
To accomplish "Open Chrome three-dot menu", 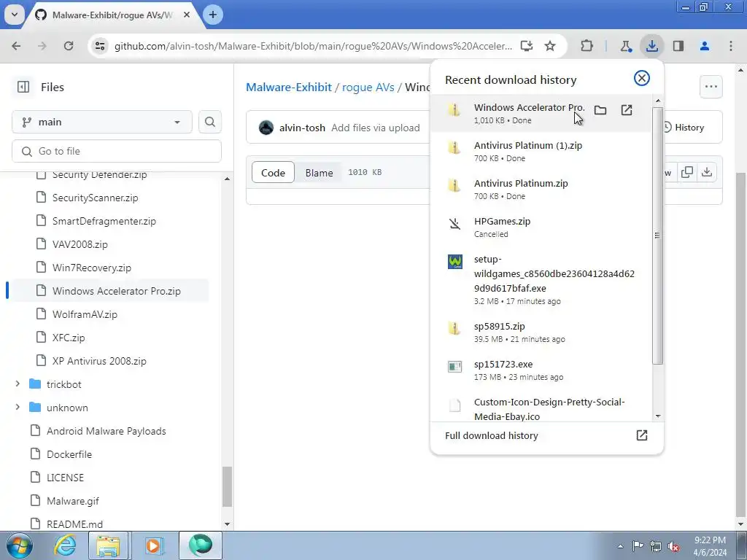I will tap(731, 46).
